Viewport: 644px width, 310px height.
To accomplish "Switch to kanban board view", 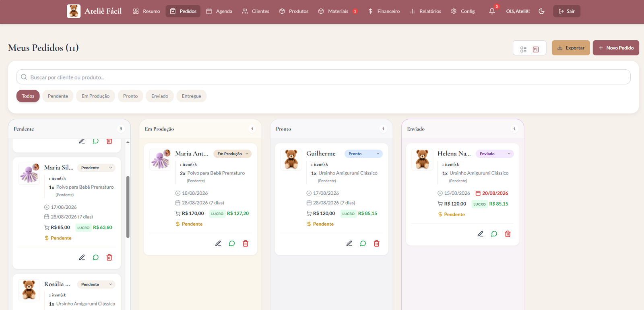I will [x=536, y=49].
